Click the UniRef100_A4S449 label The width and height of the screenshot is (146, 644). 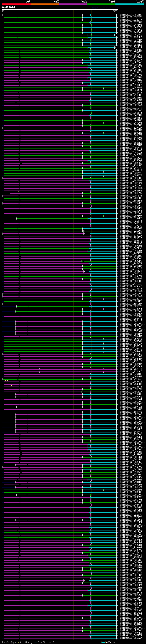(x=131, y=35)
